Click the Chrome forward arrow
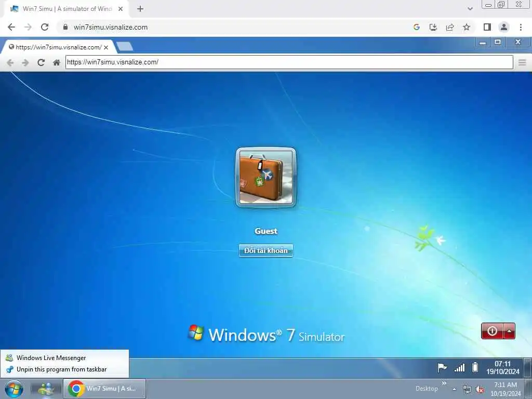 pyautogui.click(x=28, y=27)
